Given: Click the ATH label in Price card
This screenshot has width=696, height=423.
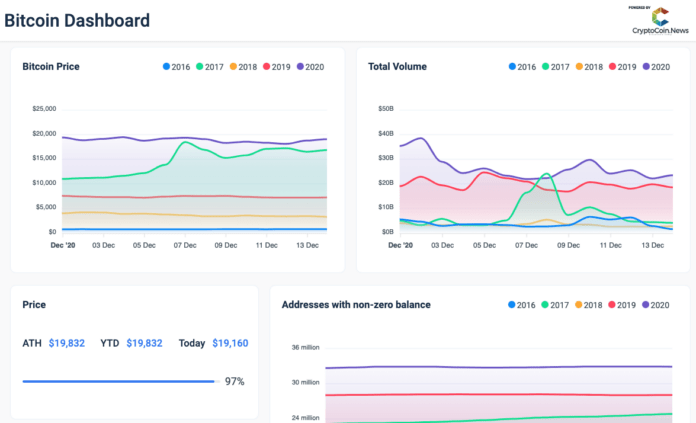Looking at the screenshot, I should [32, 343].
